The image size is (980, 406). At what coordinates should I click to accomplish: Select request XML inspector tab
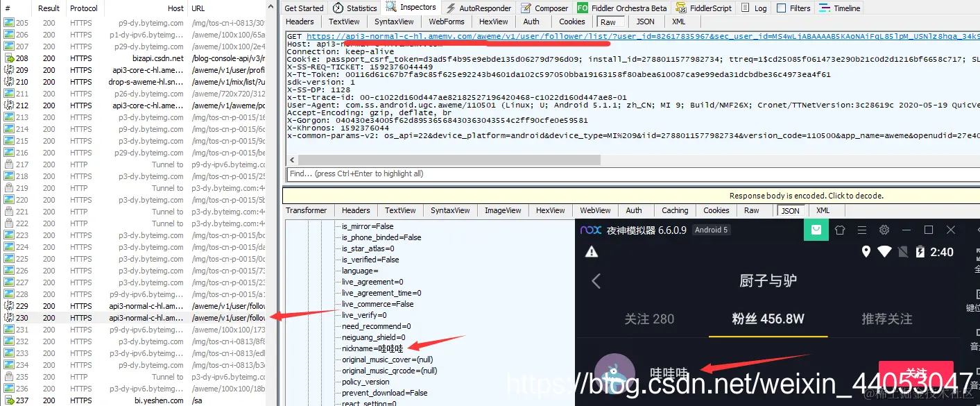click(678, 22)
